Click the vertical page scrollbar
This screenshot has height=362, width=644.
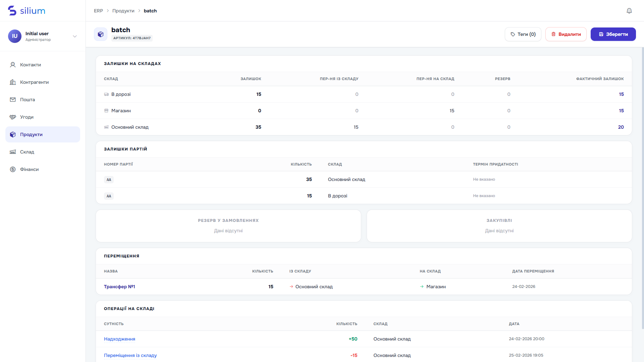click(x=643, y=188)
